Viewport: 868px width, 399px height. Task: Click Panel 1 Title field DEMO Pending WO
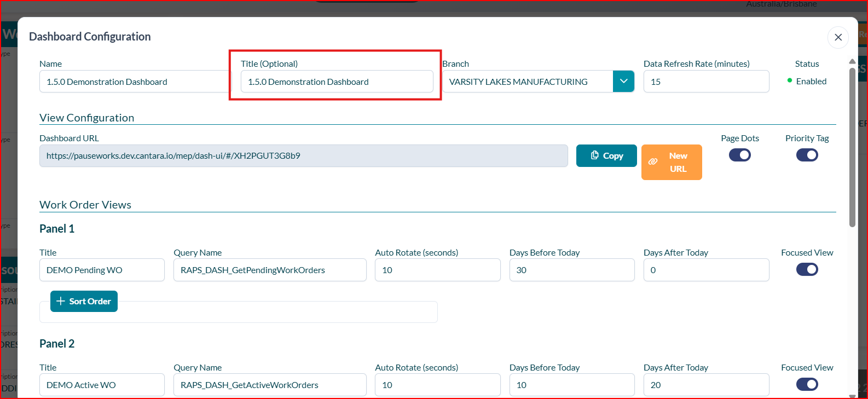click(x=102, y=270)
